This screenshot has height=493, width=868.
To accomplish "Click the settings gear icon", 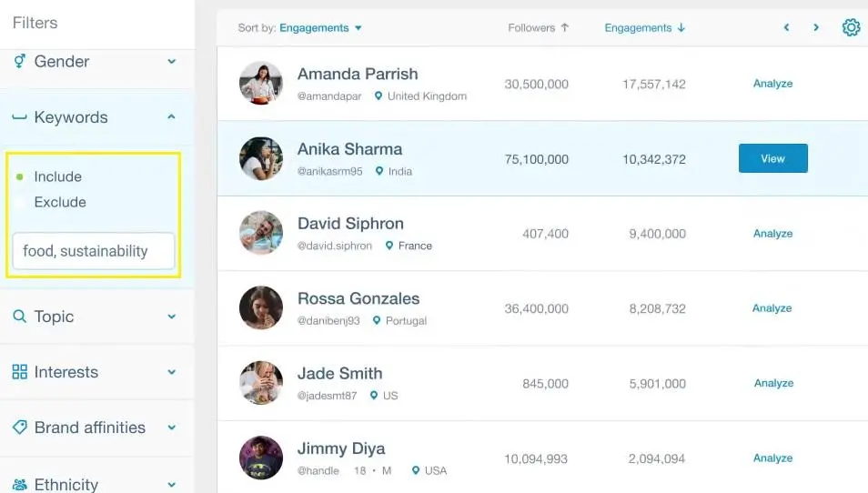I will point(851,27).
